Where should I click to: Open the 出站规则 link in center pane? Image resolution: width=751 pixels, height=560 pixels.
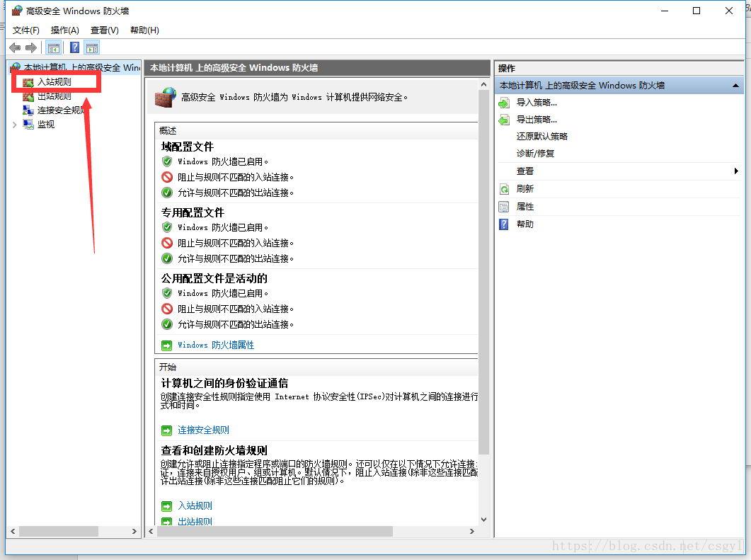(195, 522)
